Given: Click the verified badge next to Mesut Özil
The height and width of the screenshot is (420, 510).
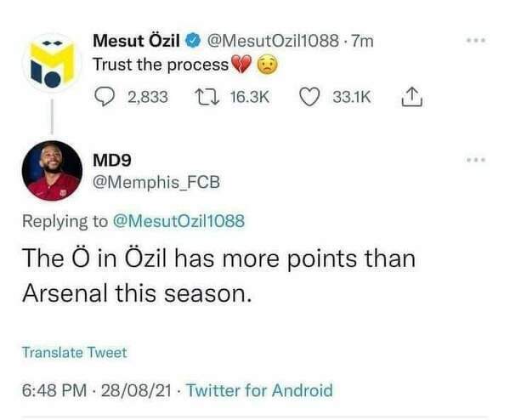Looking at the screenshot, I should tap(194, 40).
